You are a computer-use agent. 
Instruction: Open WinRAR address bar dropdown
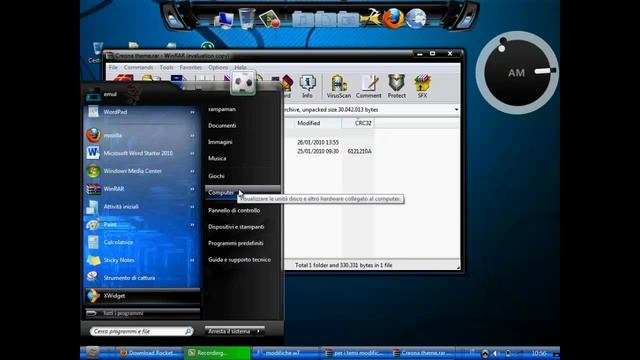456,109
